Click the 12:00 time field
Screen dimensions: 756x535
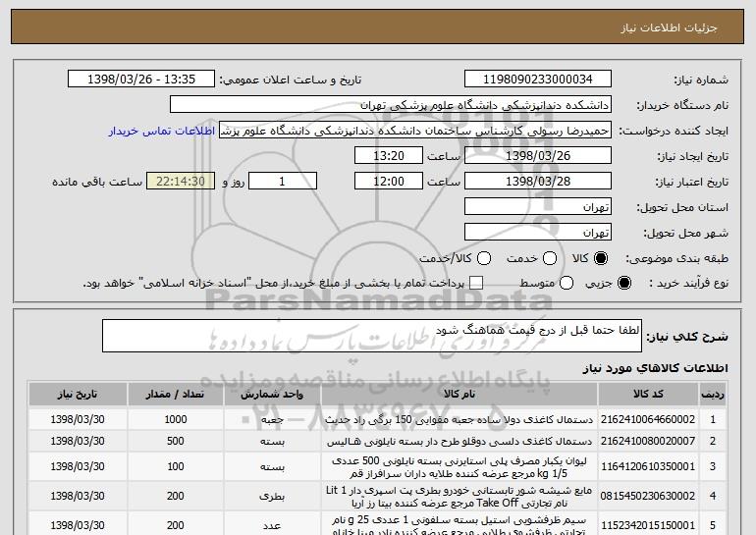click(389, 182)
